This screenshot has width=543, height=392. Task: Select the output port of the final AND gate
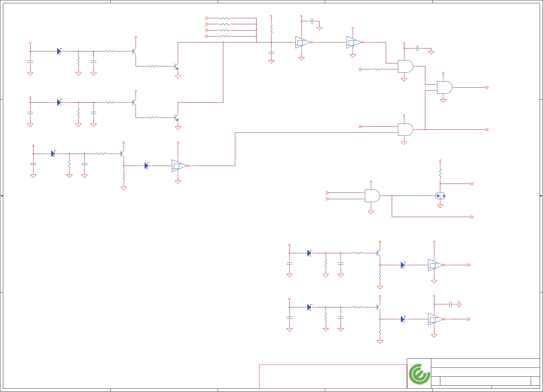click(487, 87)
